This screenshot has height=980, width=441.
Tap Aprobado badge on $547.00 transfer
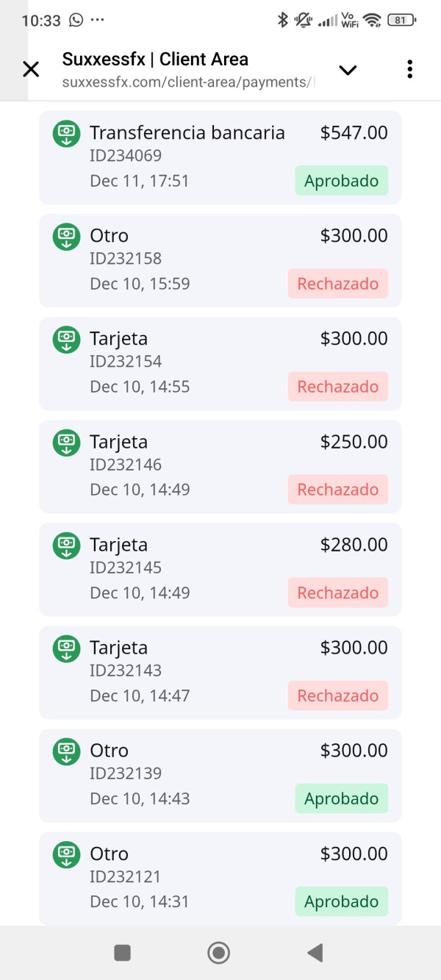click(x=341, y=181)
